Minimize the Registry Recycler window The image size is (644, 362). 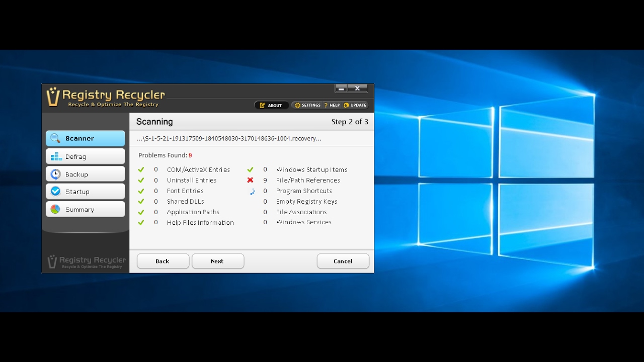click(342, 88)
